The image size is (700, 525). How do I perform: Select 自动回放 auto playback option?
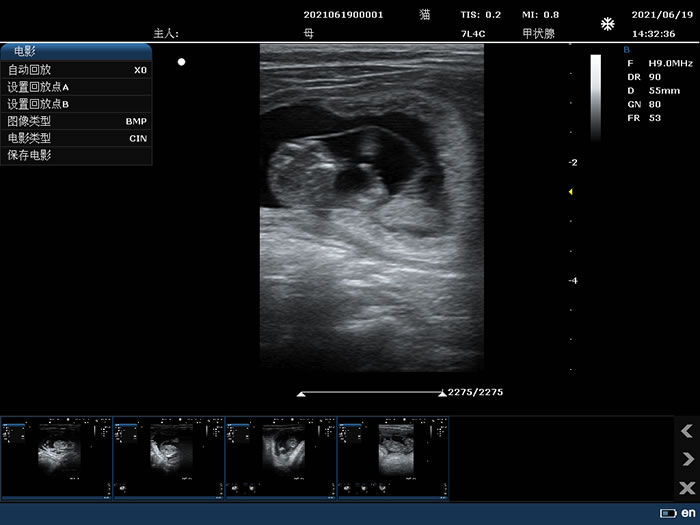tap(76, 70)
